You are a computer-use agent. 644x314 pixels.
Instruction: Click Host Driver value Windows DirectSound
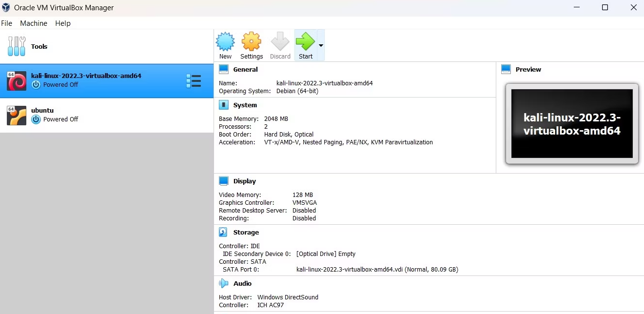click(288, 297)
